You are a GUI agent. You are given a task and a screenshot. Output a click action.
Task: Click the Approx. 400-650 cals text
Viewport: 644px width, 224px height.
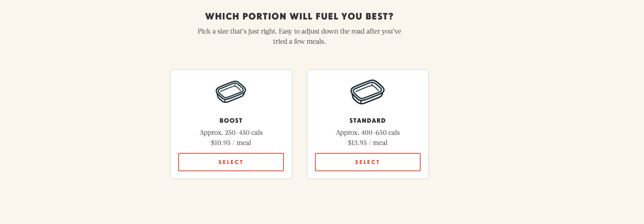(368, 133)
